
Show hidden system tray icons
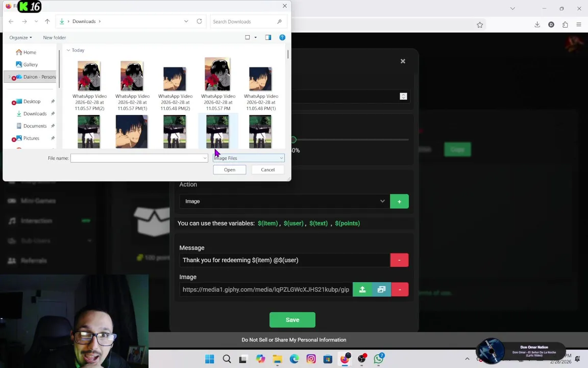pos(467,359)
